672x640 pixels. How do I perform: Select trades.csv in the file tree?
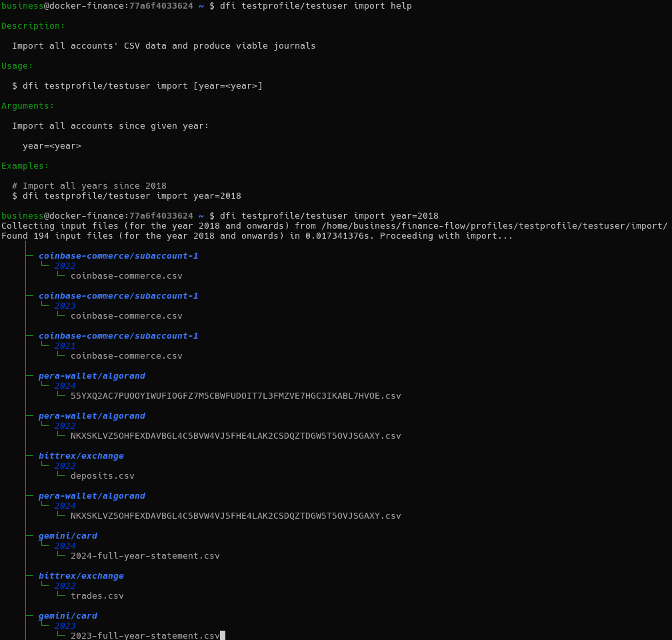97,596
